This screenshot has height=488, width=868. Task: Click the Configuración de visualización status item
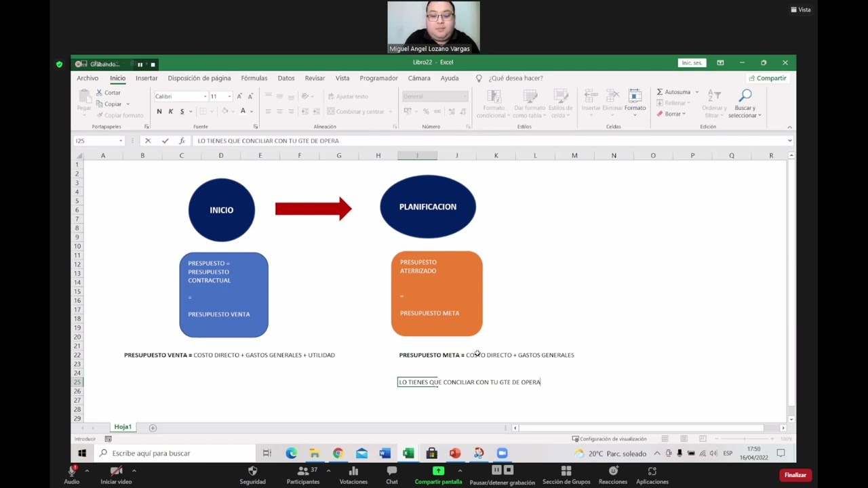(609, 439)
